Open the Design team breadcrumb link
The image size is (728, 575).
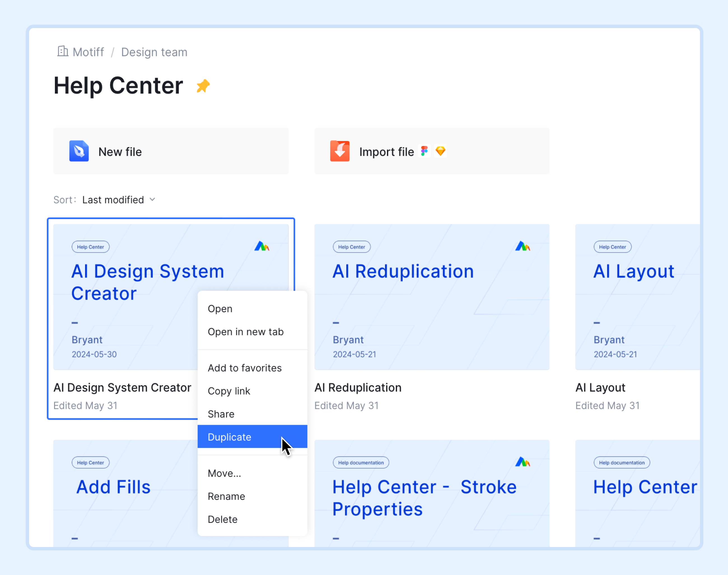154,52
